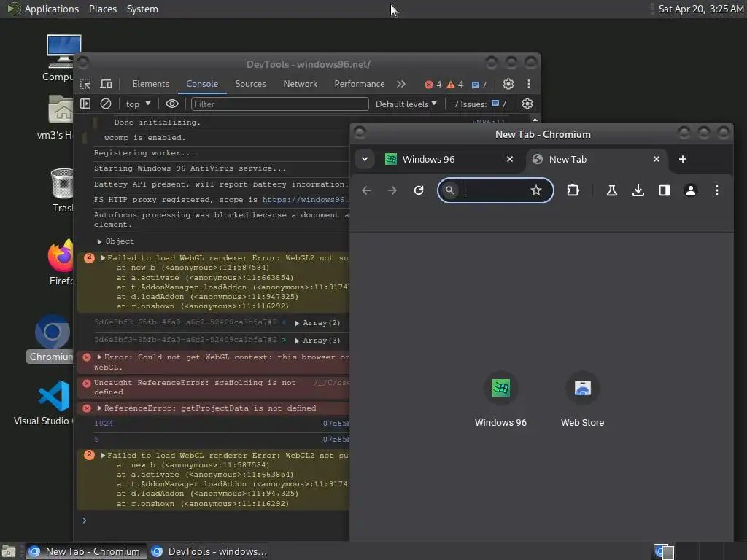Click the show desktop icon in taskbar
This screenshot has height=560, width=747.
[x=9, y=551]
